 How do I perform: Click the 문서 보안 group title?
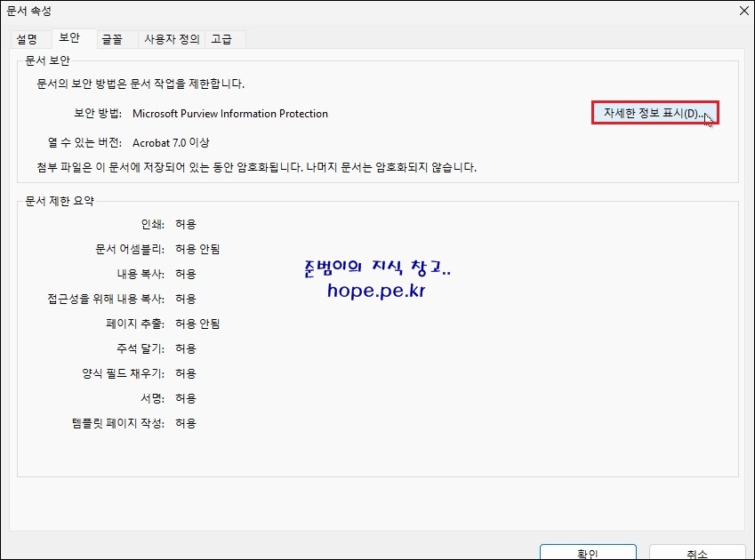point(48,60)
